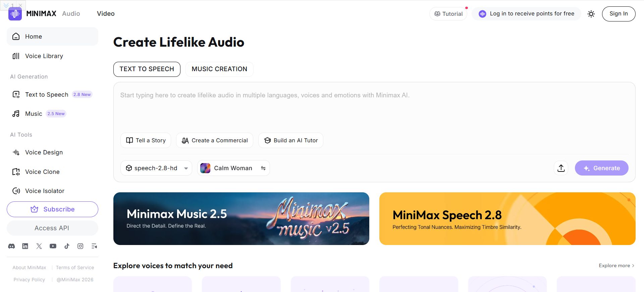Viewport: 644px width, 292px height.
Task: Open Music in the sidebar
Action: [x=52, y=114]
